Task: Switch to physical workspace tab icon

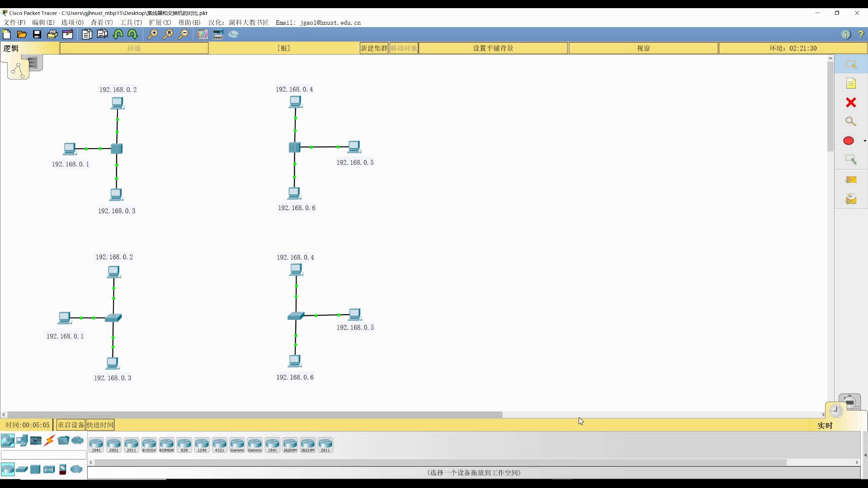Action: coord(35,63)
